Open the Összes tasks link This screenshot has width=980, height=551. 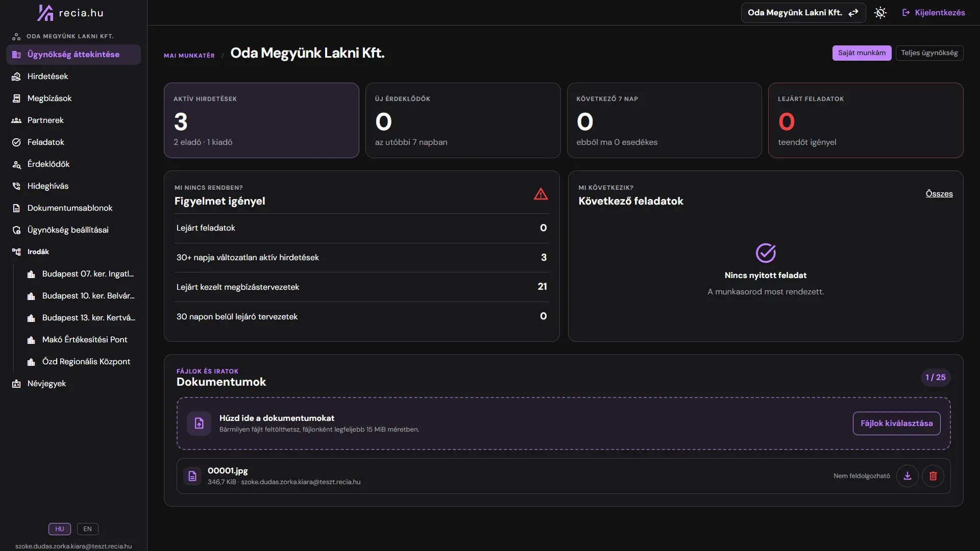[939, 194]
